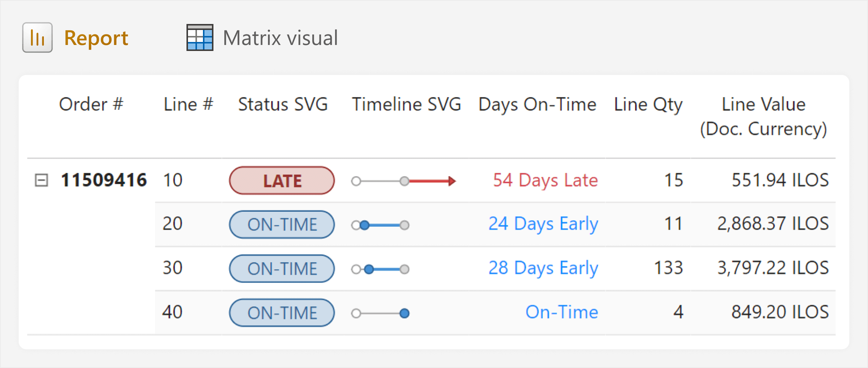Click the 54 Days Late text
The height and width of the screenshot is (368, 868).
point(546,180)
